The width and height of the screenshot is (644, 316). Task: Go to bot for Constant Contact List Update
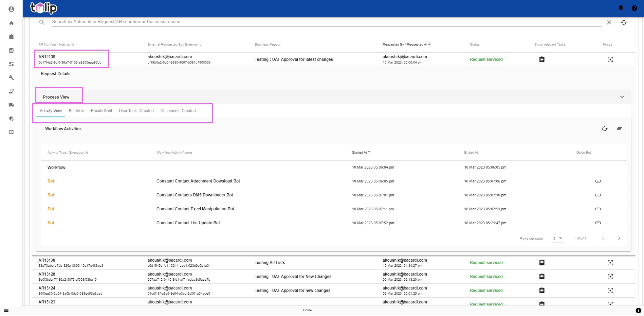(x=598, y=223)
